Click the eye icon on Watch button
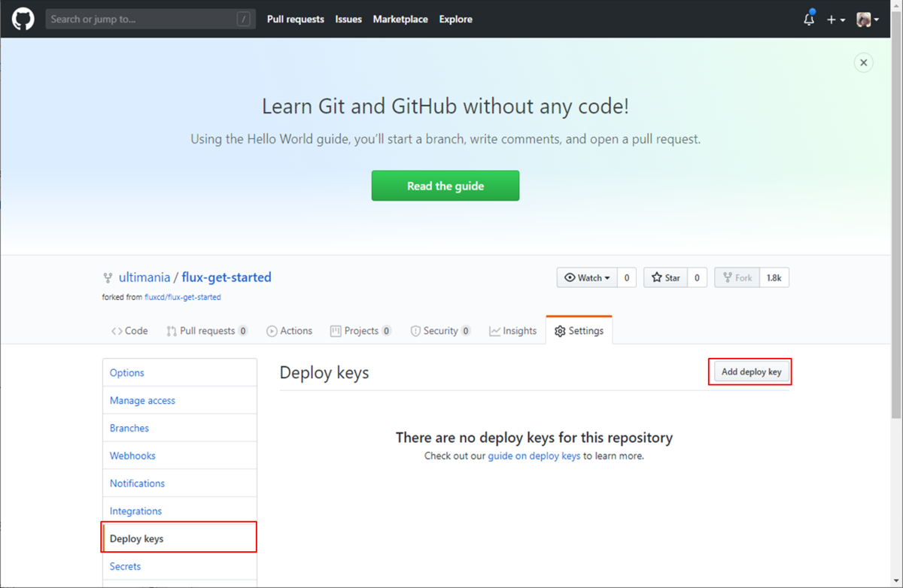This screenshot has height=588, width=903. point(570,277)
